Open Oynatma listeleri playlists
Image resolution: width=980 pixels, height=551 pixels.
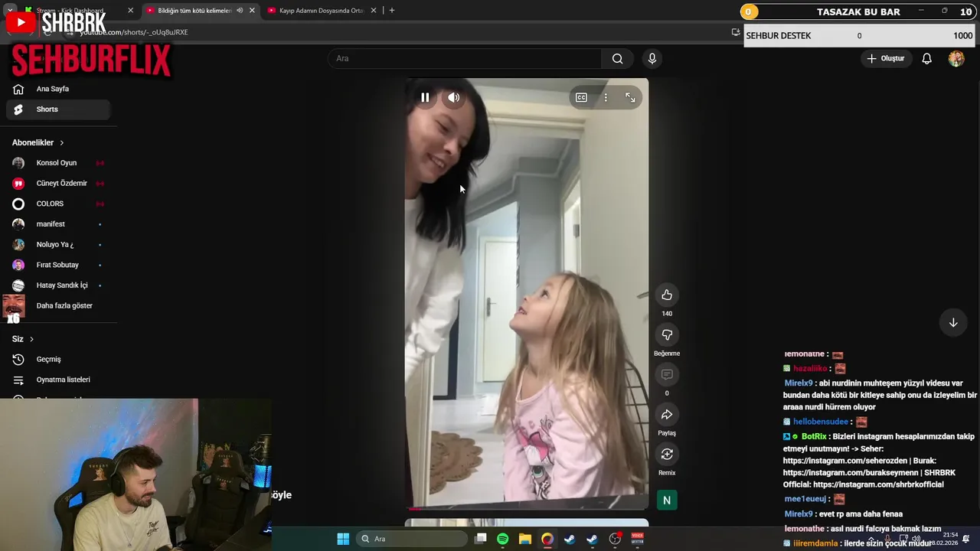tap(58, 380)
